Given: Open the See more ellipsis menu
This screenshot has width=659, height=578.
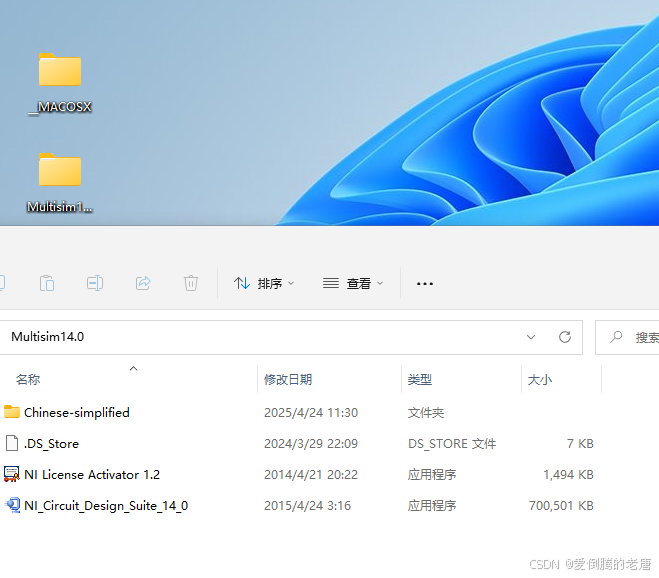Looking at the screenshot, I should click(424, 284).
